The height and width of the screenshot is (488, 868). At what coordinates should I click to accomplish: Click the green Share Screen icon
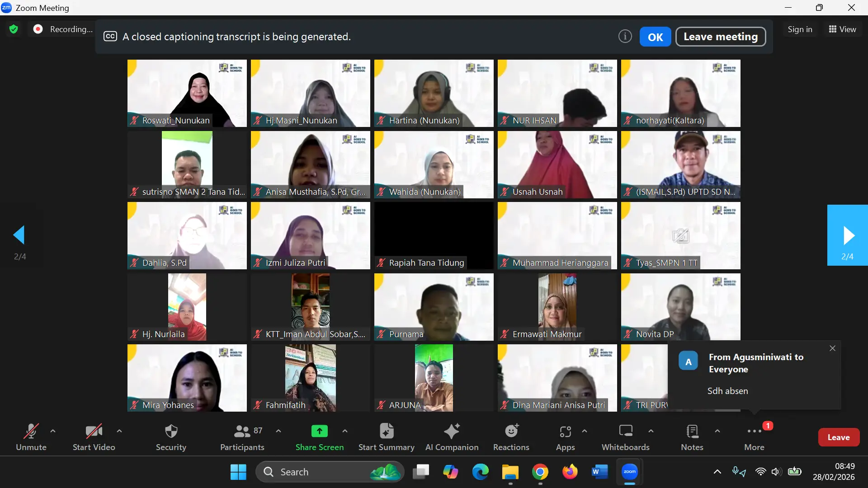click(x=319, y=432)
